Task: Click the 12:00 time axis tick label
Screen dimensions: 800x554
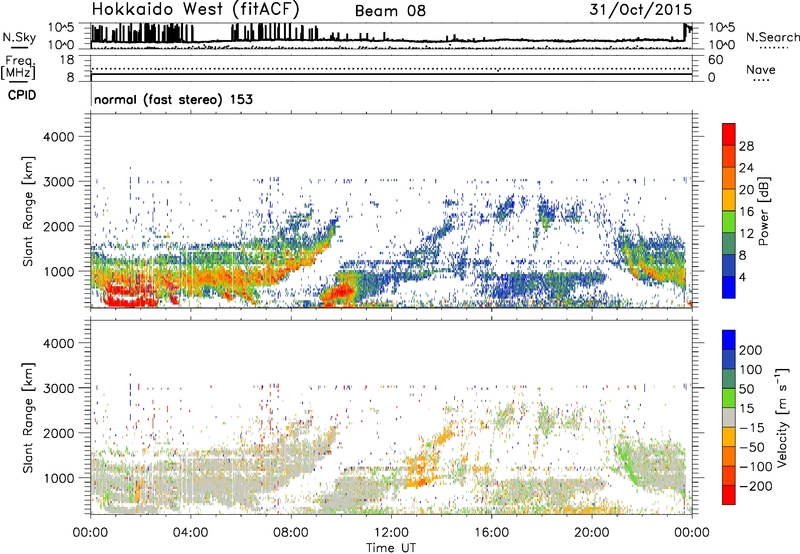Action: (x=391, y=533)
